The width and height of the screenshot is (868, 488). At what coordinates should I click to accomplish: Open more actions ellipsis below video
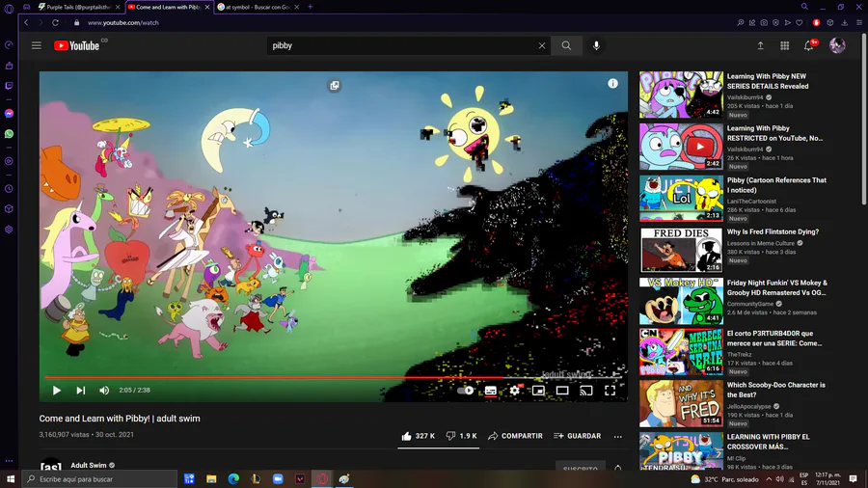618,437
